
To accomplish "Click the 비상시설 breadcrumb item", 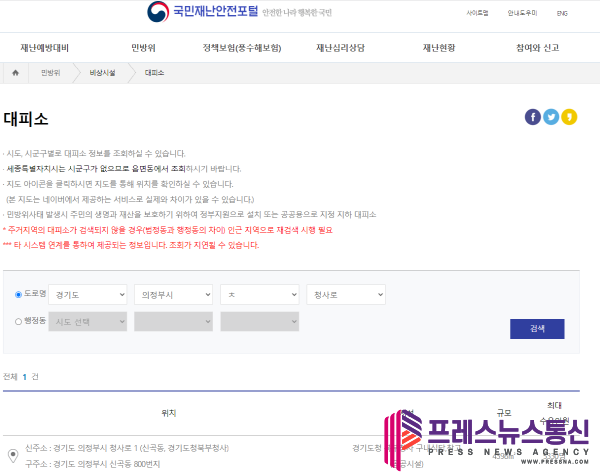I will pos(102,73).
